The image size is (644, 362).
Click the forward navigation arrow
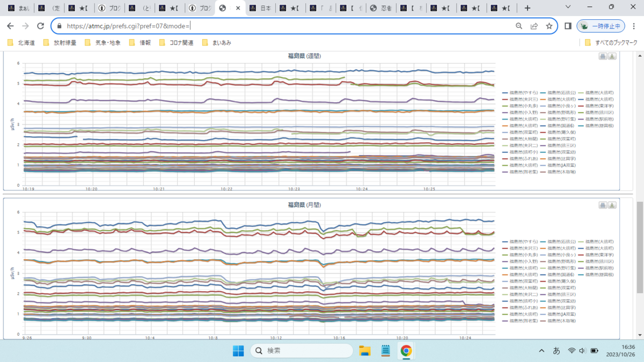pos(25,26)
